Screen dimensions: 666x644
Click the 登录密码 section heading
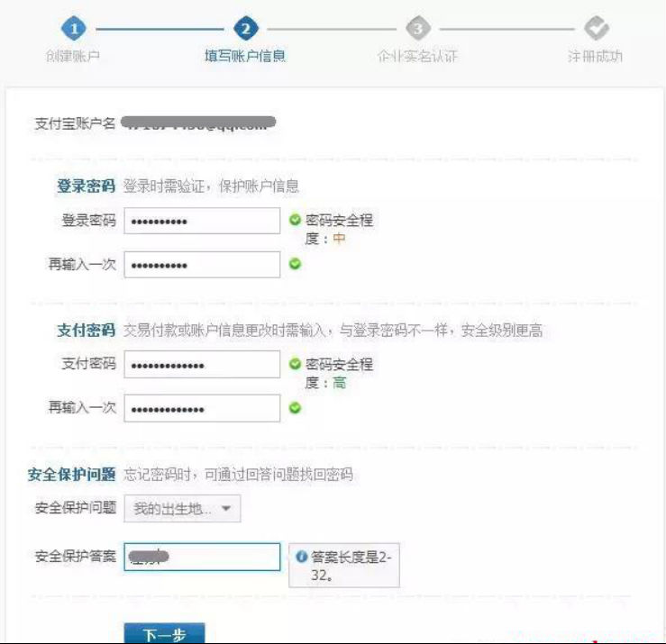tap(87, 186)
